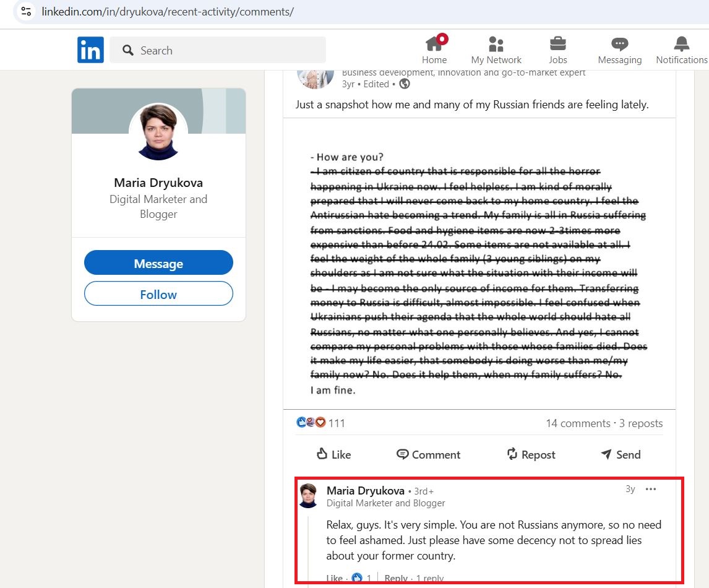This screenshot has width=709, height=588.
Task: Message Maria Dryukova
Action: click(x=158, y=263)
